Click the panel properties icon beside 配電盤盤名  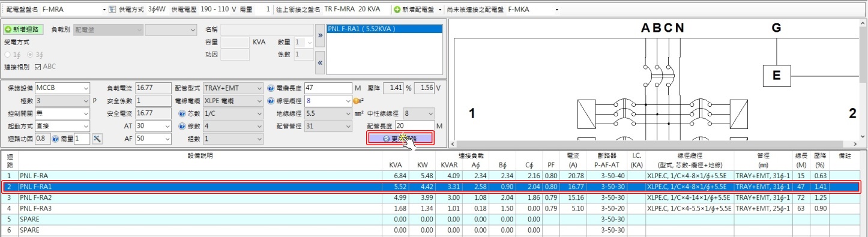click(x=112, y=10)
